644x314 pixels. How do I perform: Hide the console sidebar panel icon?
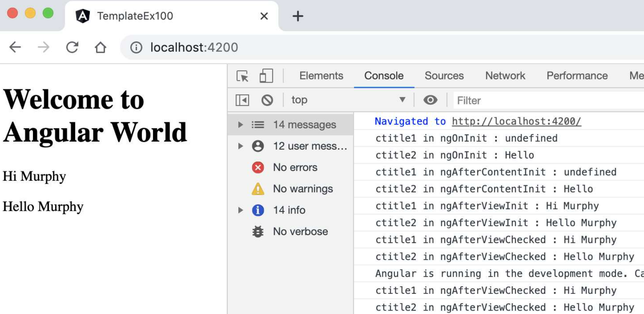[x=242, y=100]
